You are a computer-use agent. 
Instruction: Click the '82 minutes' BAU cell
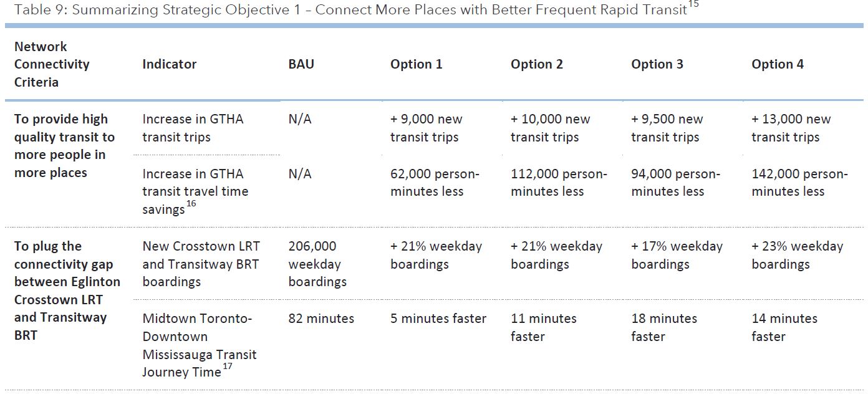[x=321, y=319]
